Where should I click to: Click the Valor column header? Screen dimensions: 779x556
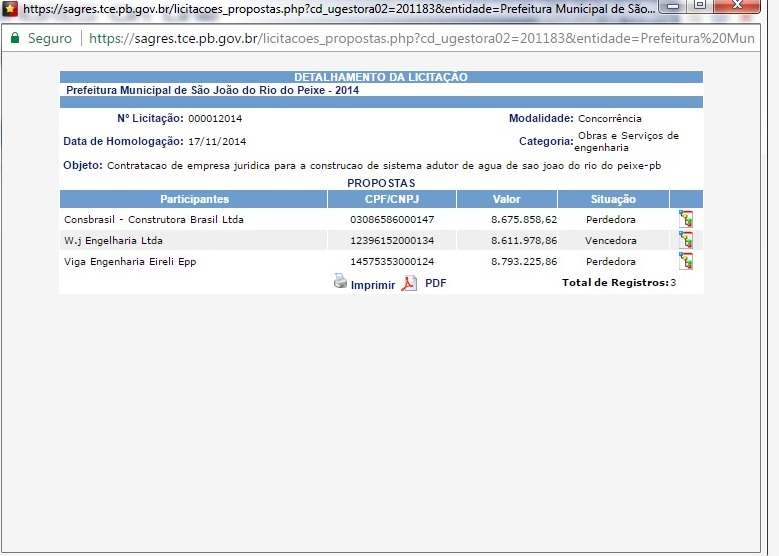tap(506, 199)
